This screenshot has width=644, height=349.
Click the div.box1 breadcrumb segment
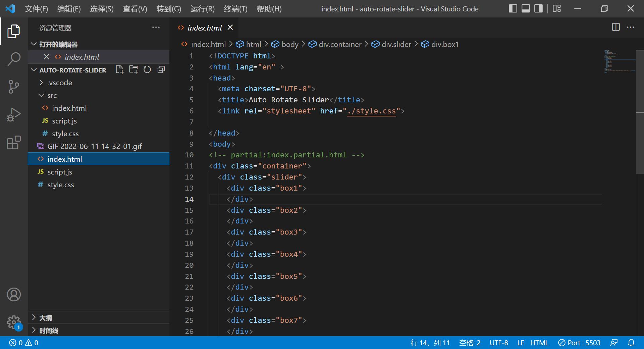440,44
